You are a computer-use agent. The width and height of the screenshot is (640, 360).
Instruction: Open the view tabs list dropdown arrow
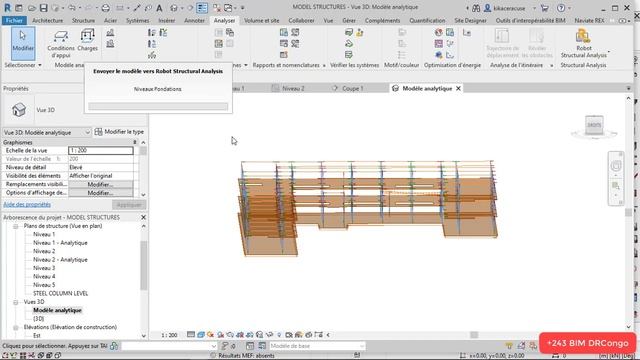pyautogui.click(x=628, y=88)
